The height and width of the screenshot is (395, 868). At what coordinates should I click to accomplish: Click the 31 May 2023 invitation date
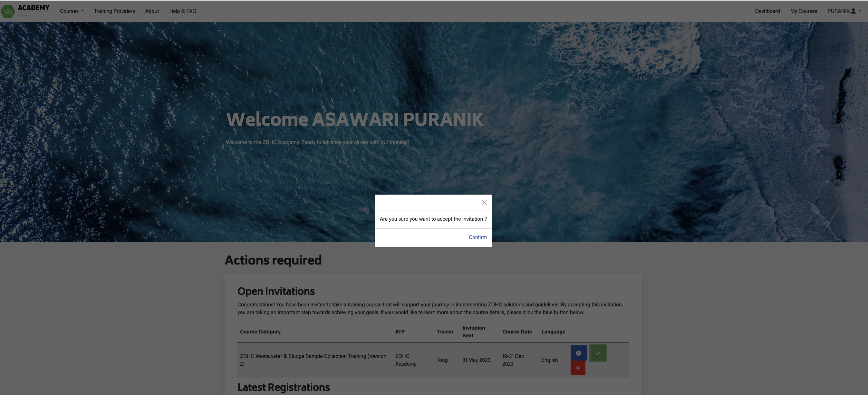[476, 360]
